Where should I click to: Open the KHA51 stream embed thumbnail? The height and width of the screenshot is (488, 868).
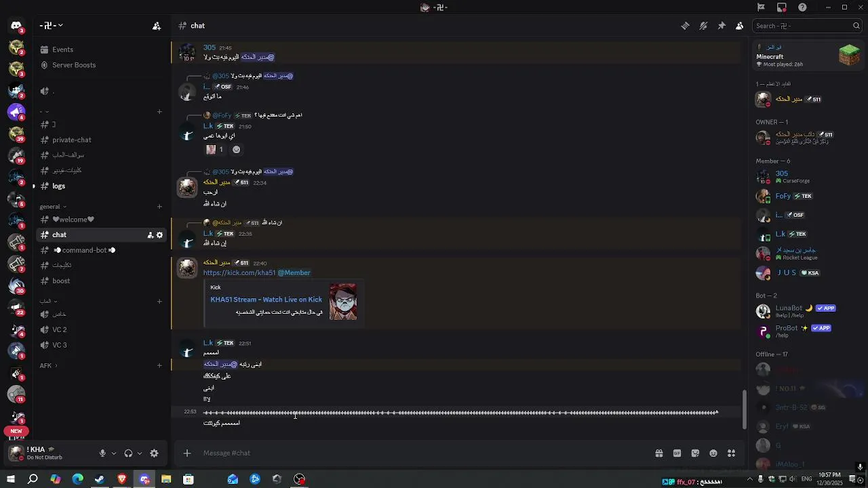pyautogui.click(x=343, y=302)
